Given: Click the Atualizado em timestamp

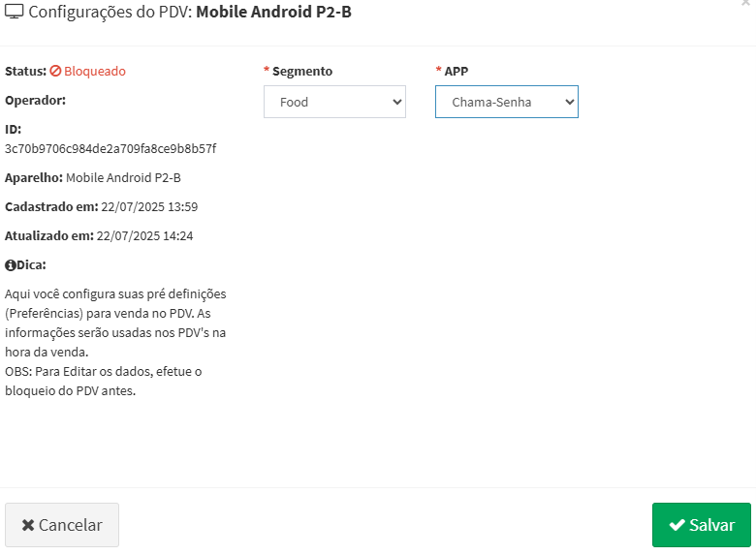Looking at the screenshot, I should [x=144, y=235].
